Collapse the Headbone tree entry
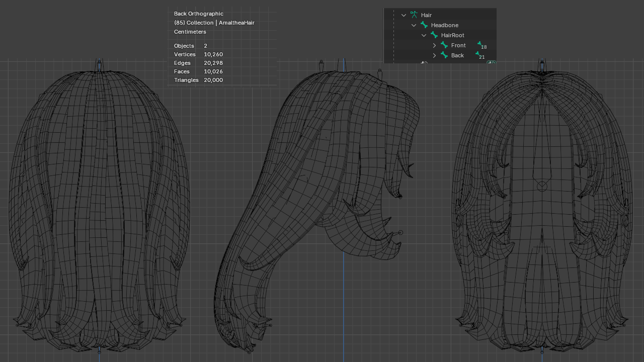 (x=414, y=25)
